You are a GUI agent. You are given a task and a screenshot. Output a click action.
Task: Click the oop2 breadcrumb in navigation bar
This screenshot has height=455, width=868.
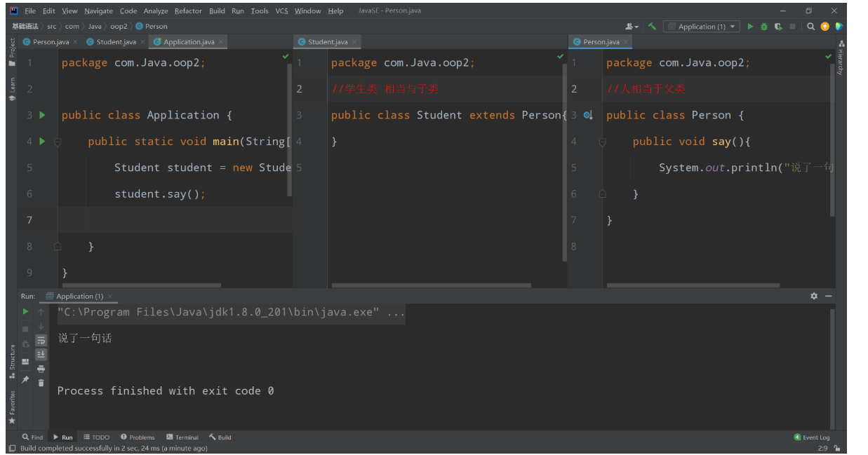tap(119, 26)
